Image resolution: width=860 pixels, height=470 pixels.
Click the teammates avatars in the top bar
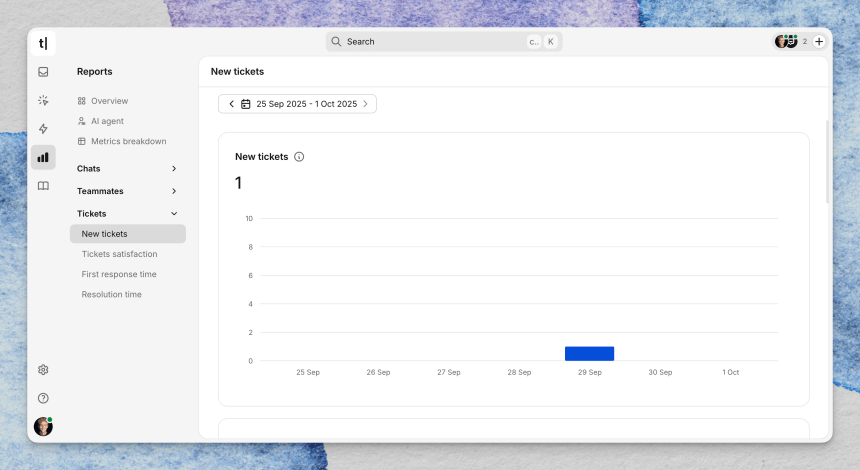[786, 41]
